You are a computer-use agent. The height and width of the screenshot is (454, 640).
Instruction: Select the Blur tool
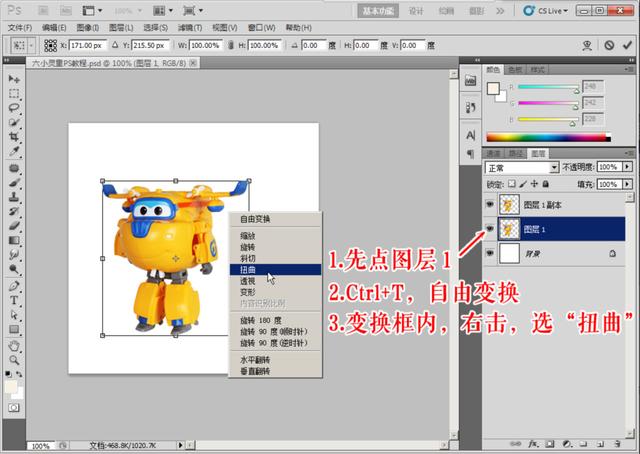tap(14, 254)
